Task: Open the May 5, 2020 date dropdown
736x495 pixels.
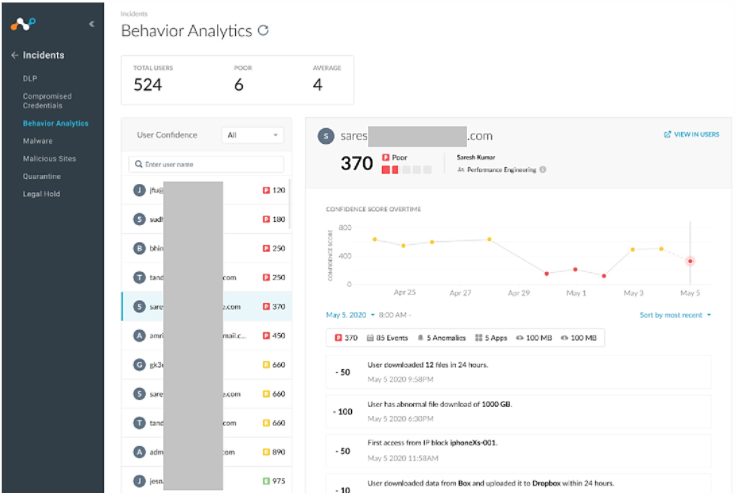Action: pos(350,315)
